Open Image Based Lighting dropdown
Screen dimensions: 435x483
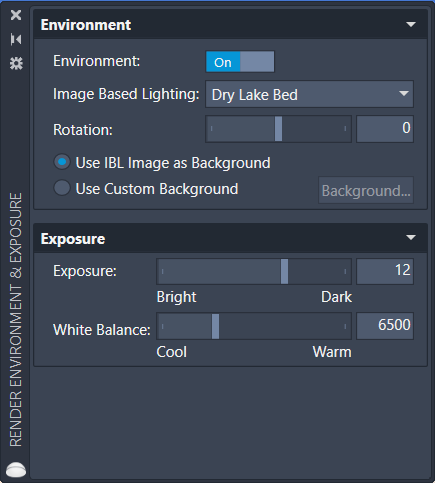309,94
